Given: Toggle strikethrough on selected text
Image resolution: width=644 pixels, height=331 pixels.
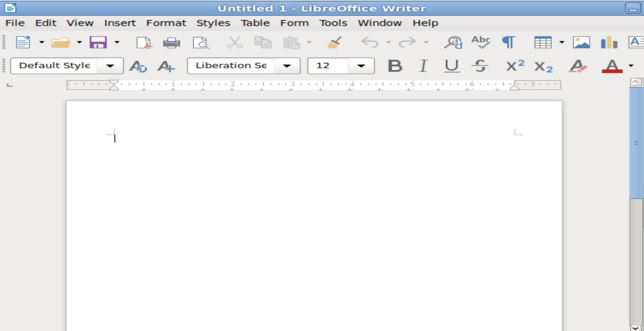Looking at the screenshot, I should pyautogui.click(x=480, y=66).
